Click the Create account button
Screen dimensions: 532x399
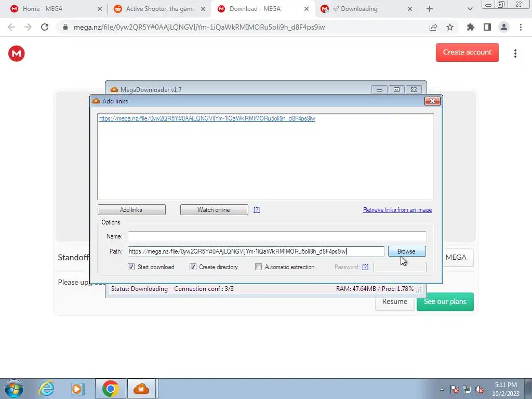[x=467, y=52]
